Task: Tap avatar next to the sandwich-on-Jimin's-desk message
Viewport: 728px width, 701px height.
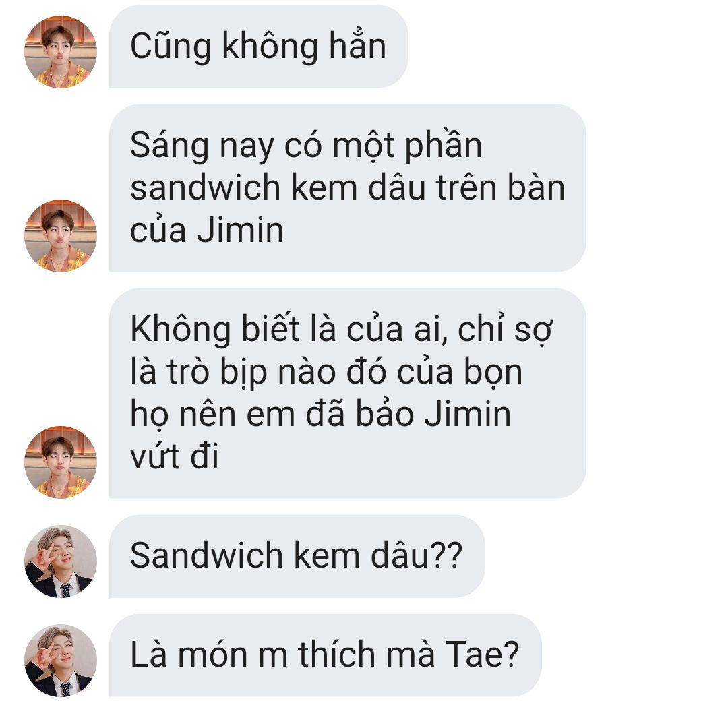Action: (61, 236)
